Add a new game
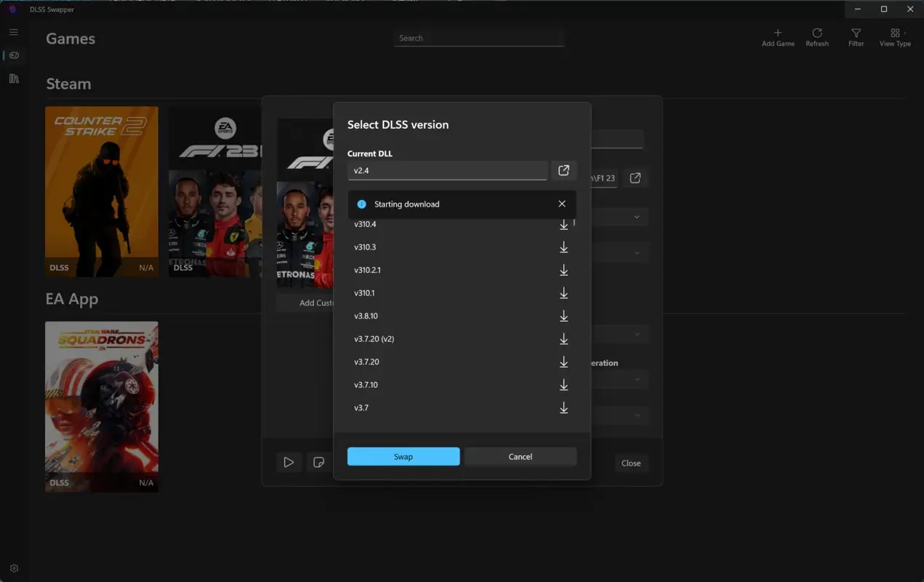This screenshot has width=924, height=582. (x=777, y=36)
